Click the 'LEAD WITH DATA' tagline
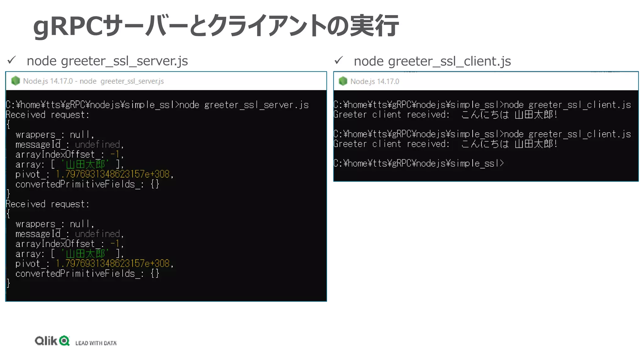644x362 pixels. click(96, 343)
